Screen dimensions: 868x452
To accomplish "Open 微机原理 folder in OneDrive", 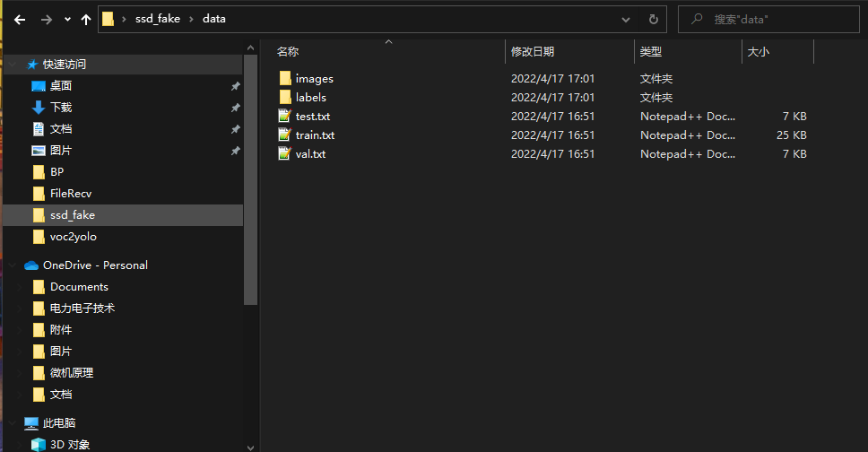I will point(72,373).
